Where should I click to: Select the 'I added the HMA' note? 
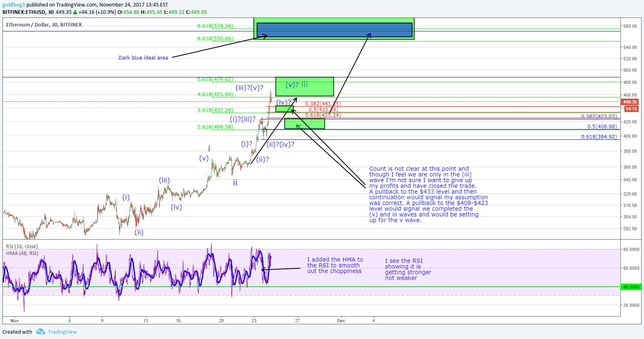[335, 265]
